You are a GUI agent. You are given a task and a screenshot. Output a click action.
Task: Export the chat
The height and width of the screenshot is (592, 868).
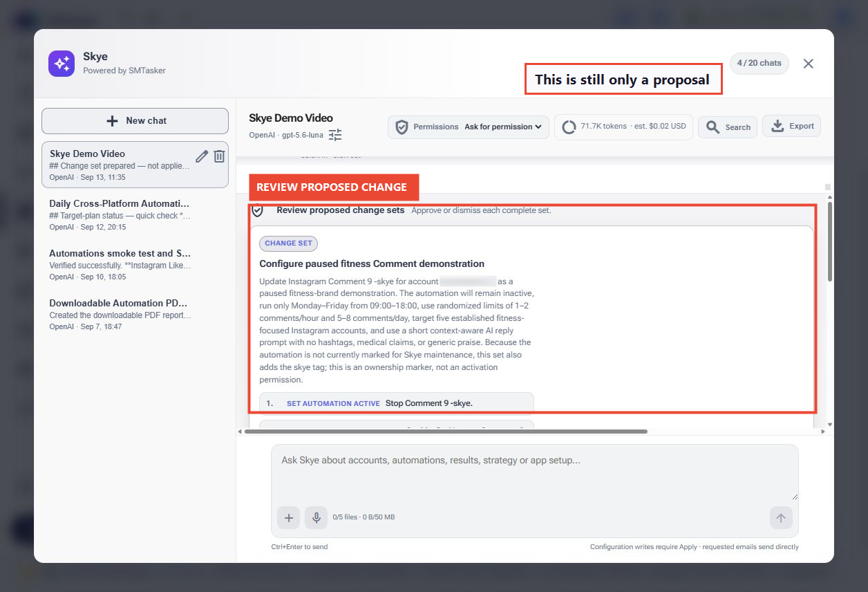pyautogui.click(x=791, y=126)
